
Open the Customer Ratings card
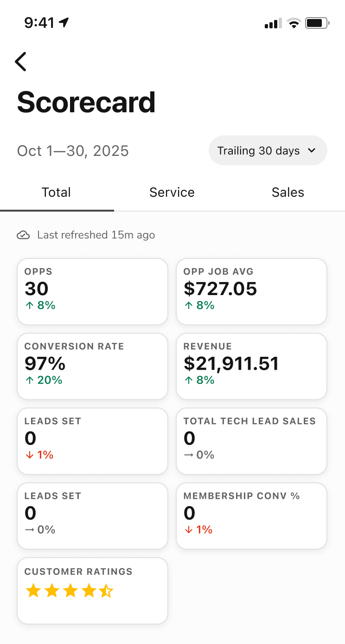[92, 591]
